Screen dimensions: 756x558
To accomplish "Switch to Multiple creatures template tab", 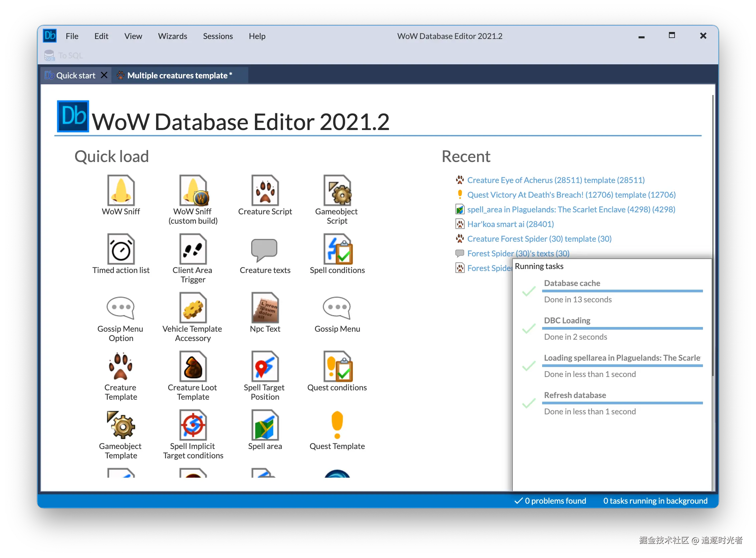I will tap(179, 75).
